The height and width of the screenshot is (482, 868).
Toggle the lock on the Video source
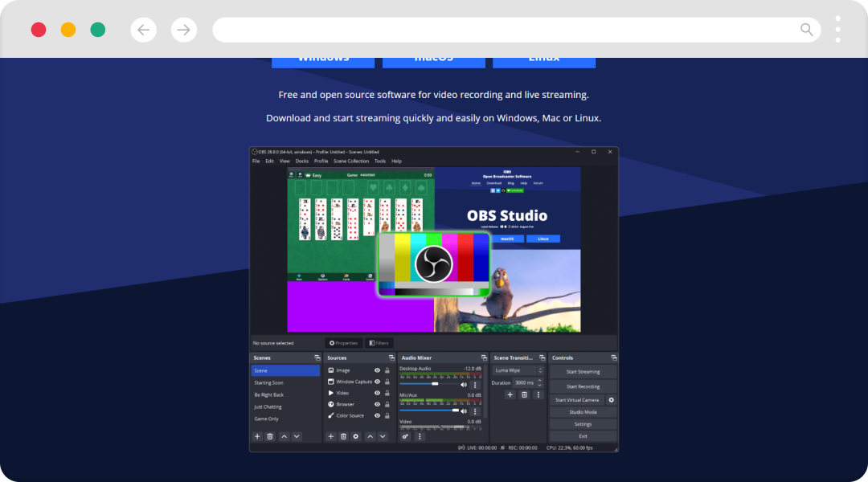click(387, 394)
